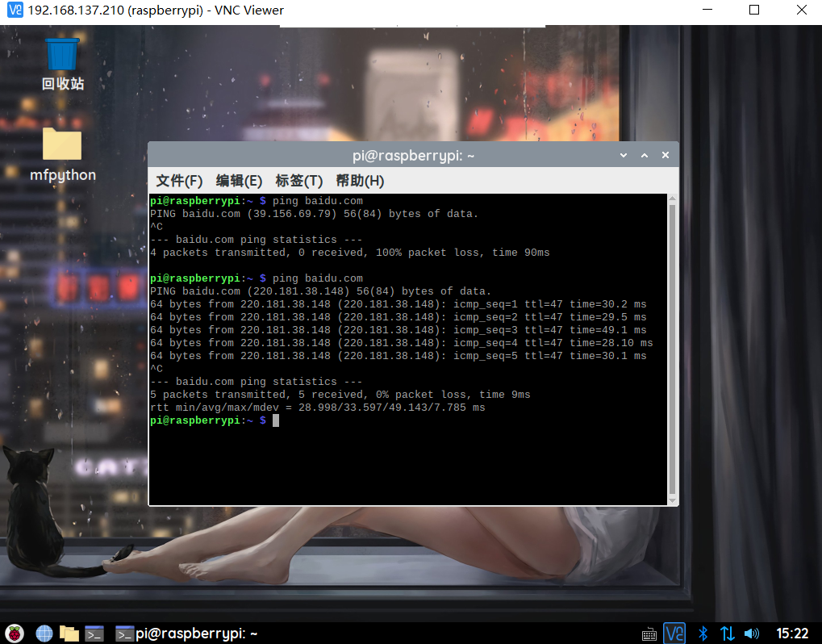
Task: Launch a new terminal from taskbar launcher
Action: (x=94, y=634)
